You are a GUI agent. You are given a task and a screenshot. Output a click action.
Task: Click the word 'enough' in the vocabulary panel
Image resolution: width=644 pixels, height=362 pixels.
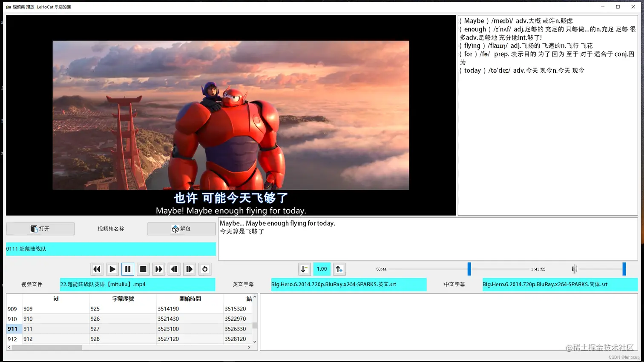pyautogui.click(x=475, y=29)
